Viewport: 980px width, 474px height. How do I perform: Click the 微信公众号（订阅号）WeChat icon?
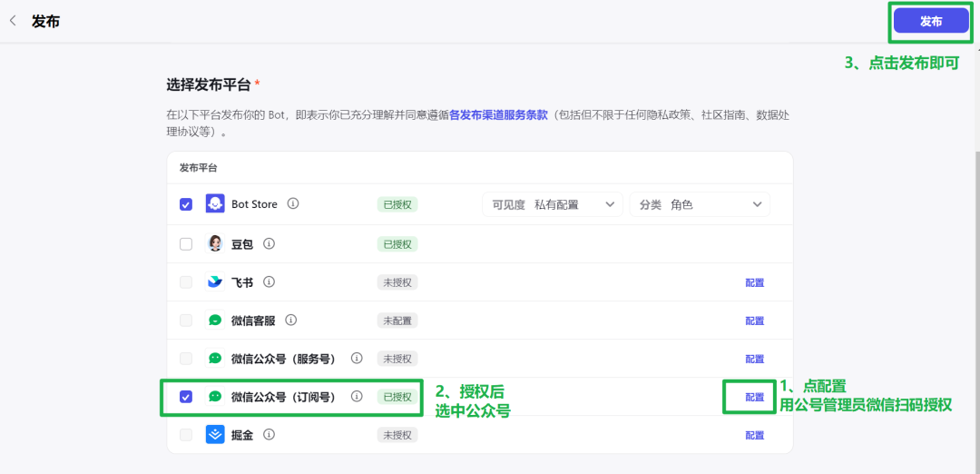coord(215,397)
